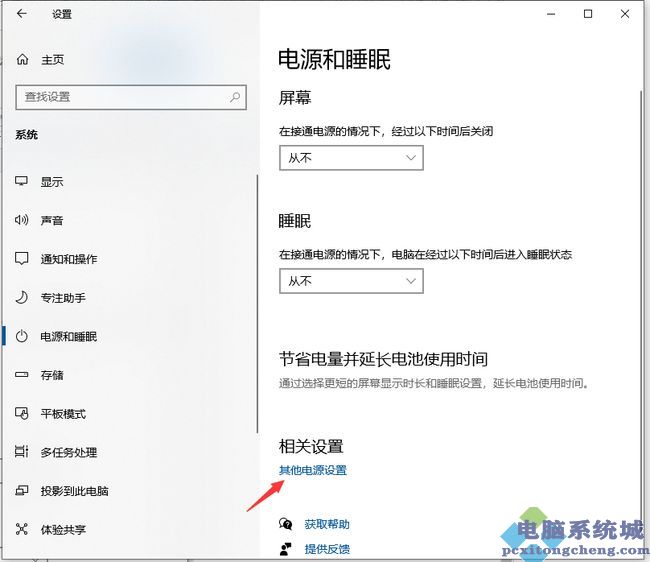Go to 主页 in sidebar
This screenshot has width=650, height=562.
tap(53, 60)
